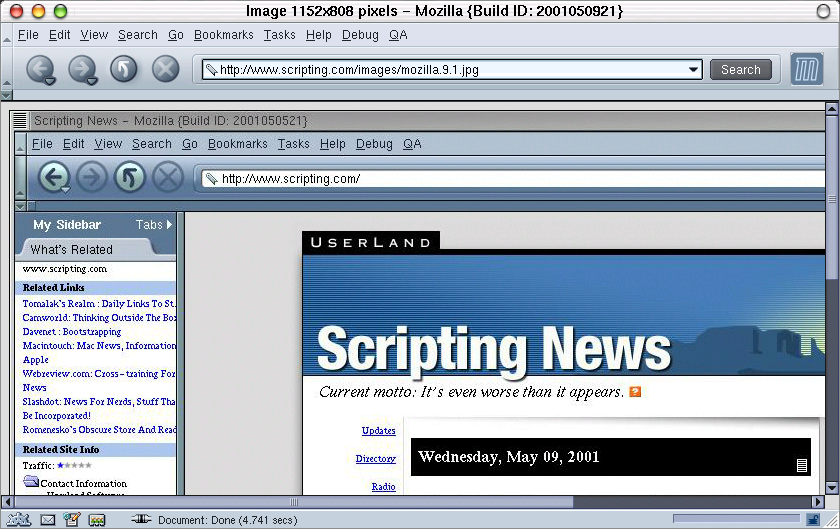Open the Tomalak's Realm related link
The image size is (840, 529).
pos(99,303)
